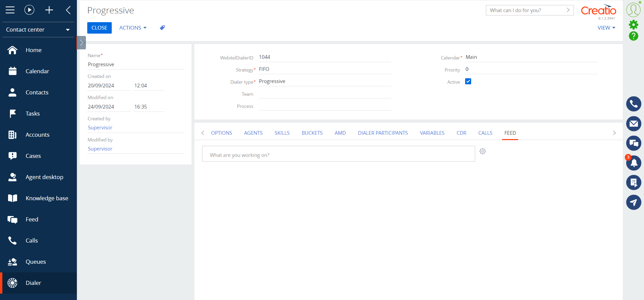Viewport: 644px width, 300px height.
Task: Select the FEED tab
Action: tap(510, 133)
